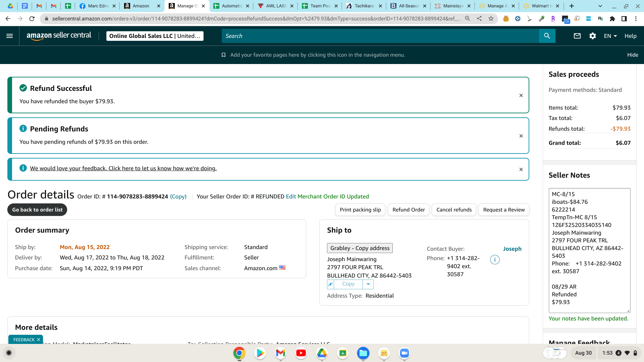644x362 pixels.
Task: Open a new browser tab
Action: click(572, 6)
